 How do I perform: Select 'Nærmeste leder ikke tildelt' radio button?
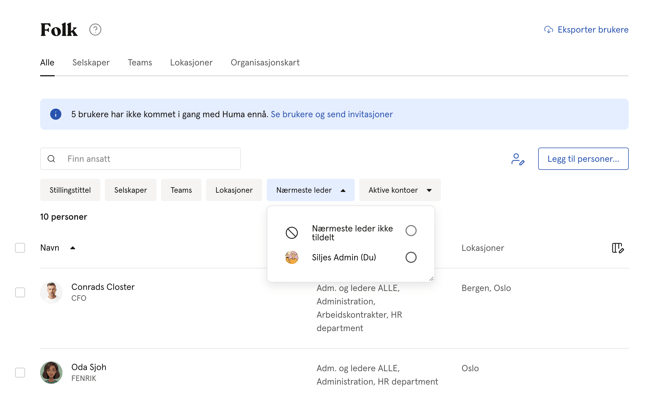tap(411, 230)
